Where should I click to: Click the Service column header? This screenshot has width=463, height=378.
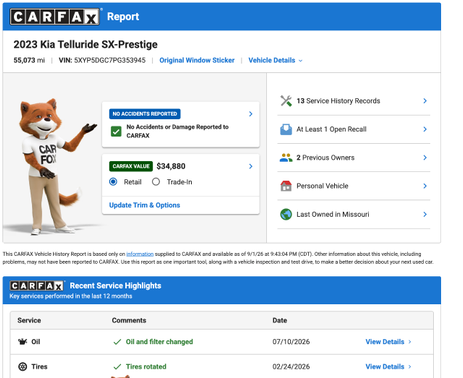point(29,320)
